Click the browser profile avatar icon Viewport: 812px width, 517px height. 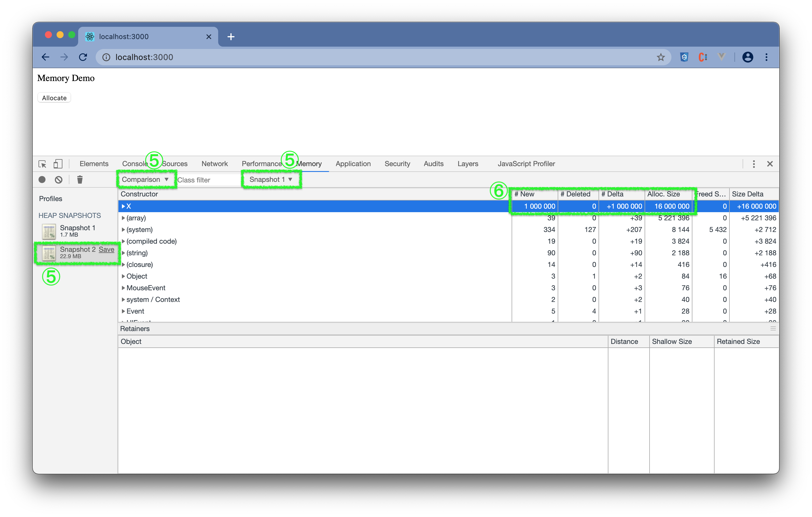[747, 57]
